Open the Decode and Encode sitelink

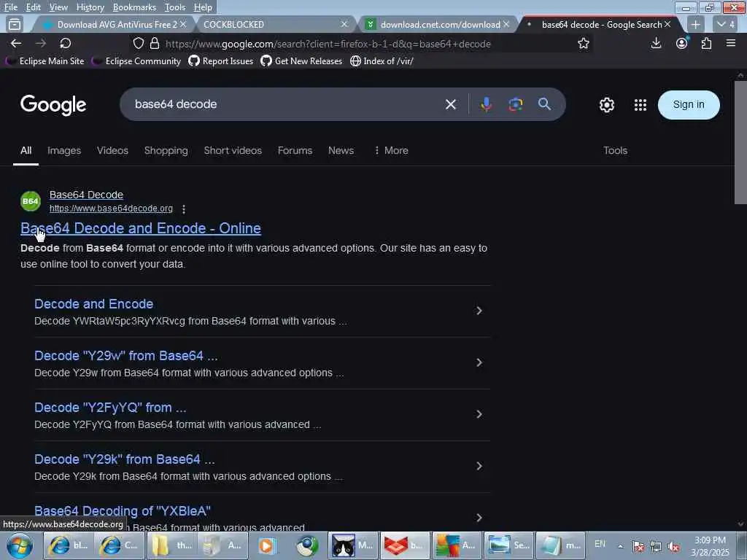click(x=94, y=304)
